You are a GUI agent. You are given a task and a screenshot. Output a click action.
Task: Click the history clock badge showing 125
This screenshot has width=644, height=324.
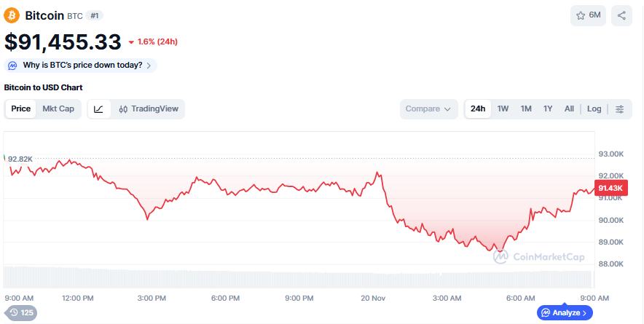(20, 312)
